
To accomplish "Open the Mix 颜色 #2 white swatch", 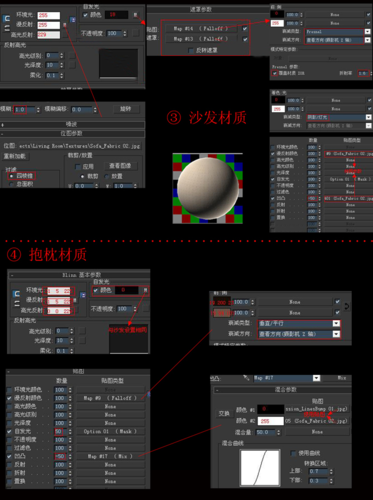I will [x=270, y=421].
